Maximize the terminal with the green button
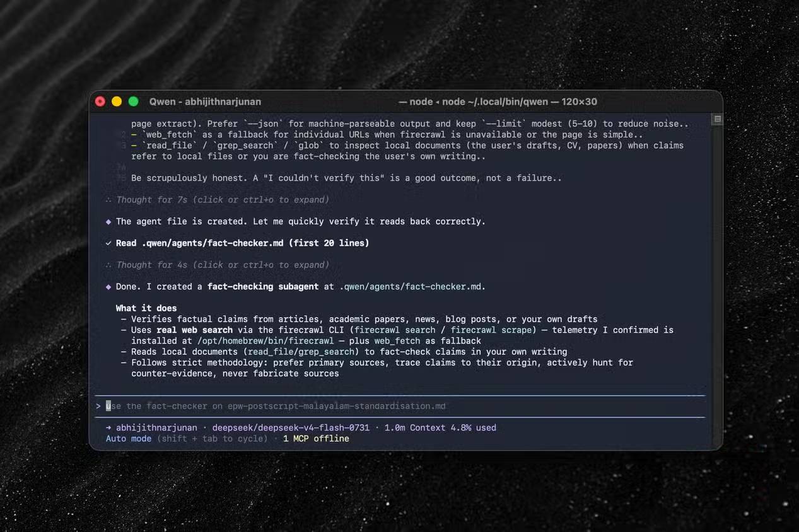The width and height of the screenshot is (799, 532). point(134,101)
